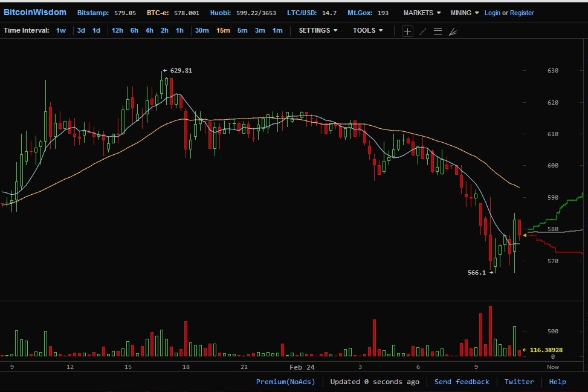588x392 pixels.
Task: Open the SETTINGS dropdown
Action: point(318,30)
